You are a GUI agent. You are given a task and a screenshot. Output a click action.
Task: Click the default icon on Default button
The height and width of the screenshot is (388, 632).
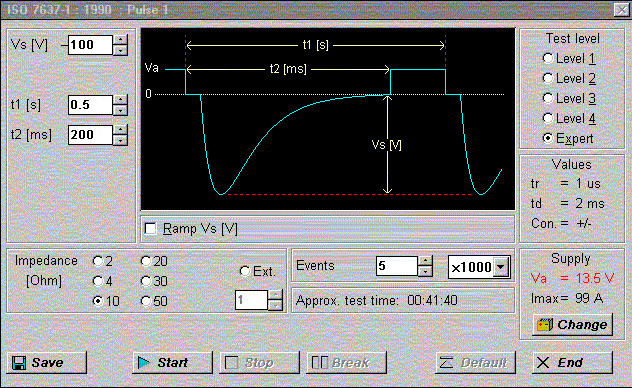point(446,363)
